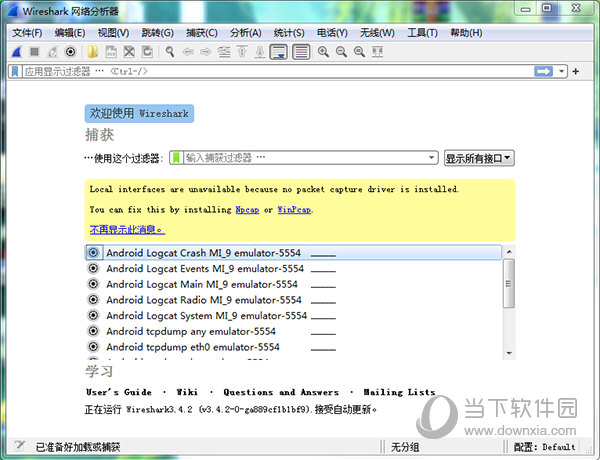Jump to the last packet
This screenshot has height=460, width=600.
[x=260, y=52]
